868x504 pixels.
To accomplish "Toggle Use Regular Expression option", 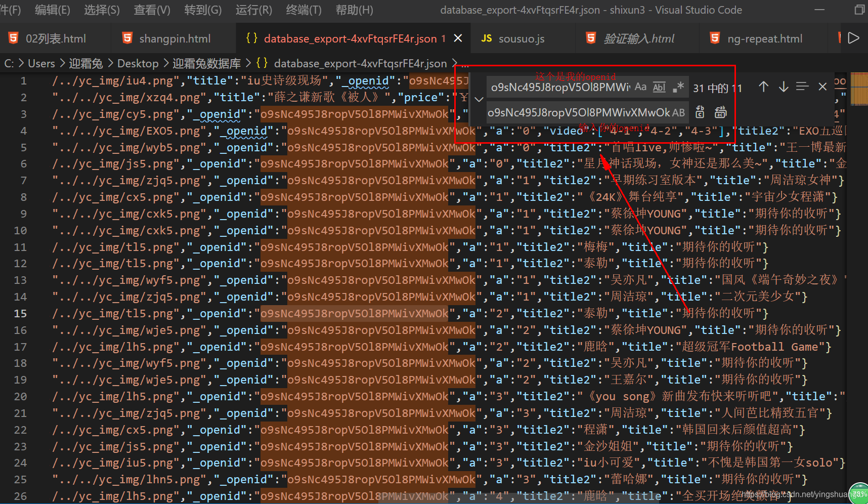I will click(x=678, y=87).
